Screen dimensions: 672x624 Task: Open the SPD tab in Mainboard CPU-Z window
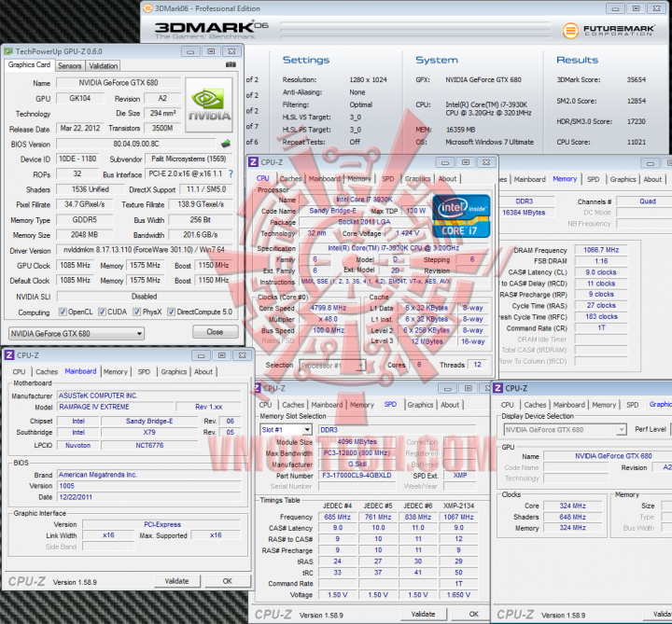coord(144,372)
